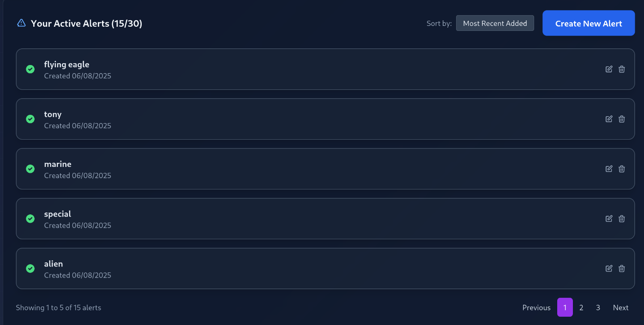Screen dimensions: 644x325
Task: Delete the alien alert
Action: click(622, 268)
